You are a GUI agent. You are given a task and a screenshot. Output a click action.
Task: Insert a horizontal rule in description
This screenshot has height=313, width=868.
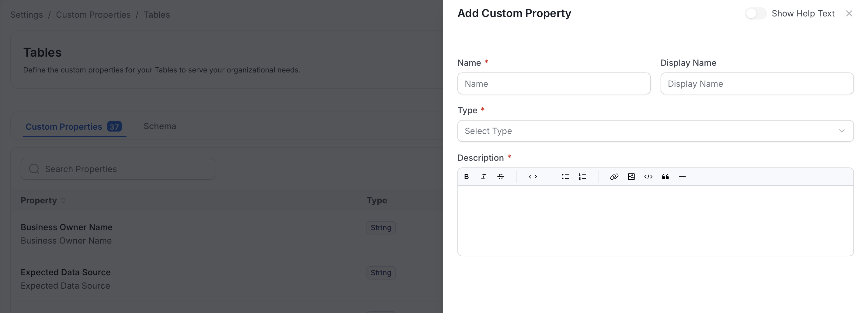click(682, 176)
